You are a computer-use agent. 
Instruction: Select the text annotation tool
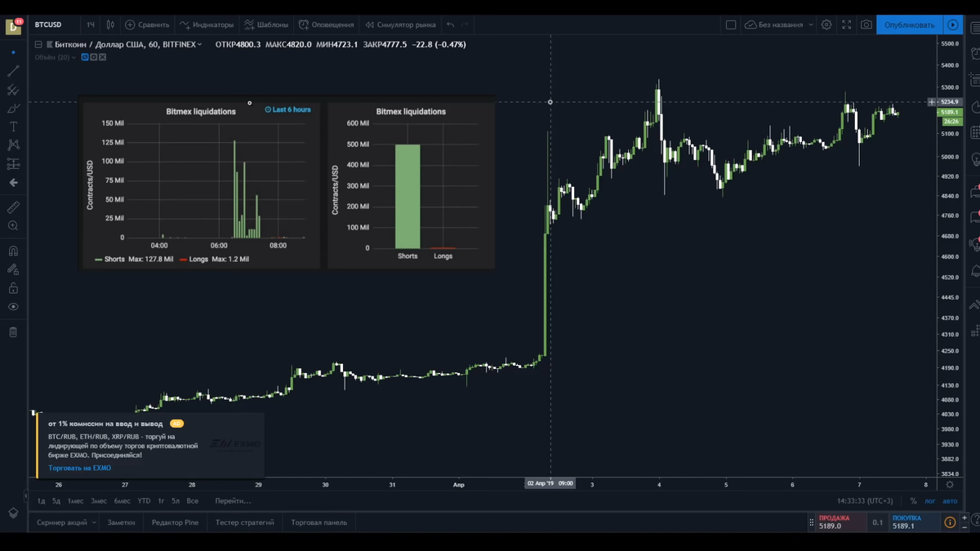[13, 127]
